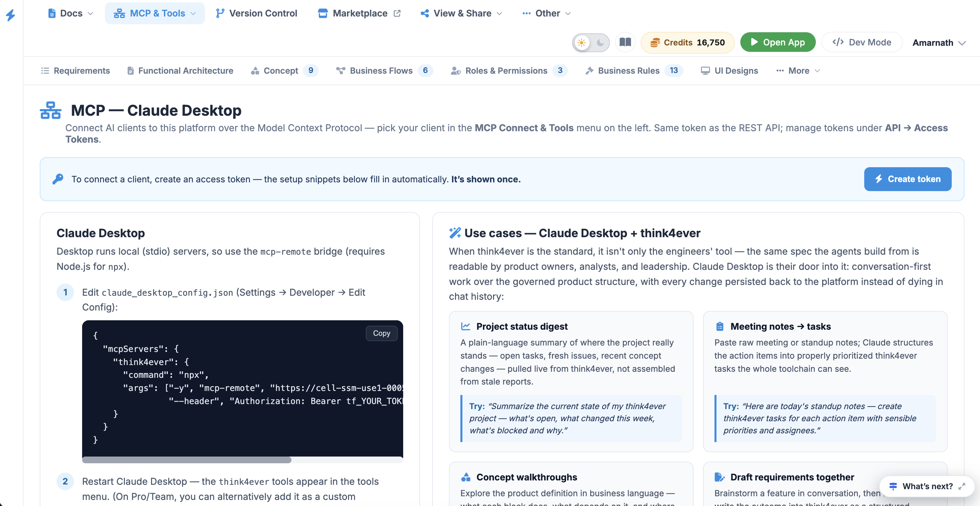This screenshot has height=506, width=980.
Task: Enable Dev Mode
Action: (x=862, y=42)
